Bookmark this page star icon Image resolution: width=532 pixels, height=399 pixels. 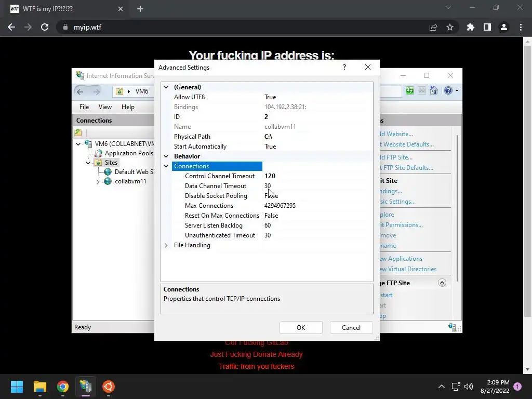[450, 27]
